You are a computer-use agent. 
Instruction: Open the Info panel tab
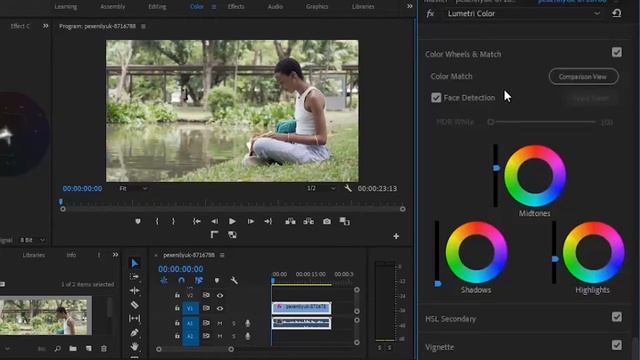pyautogui.click(x=71, y=255)
